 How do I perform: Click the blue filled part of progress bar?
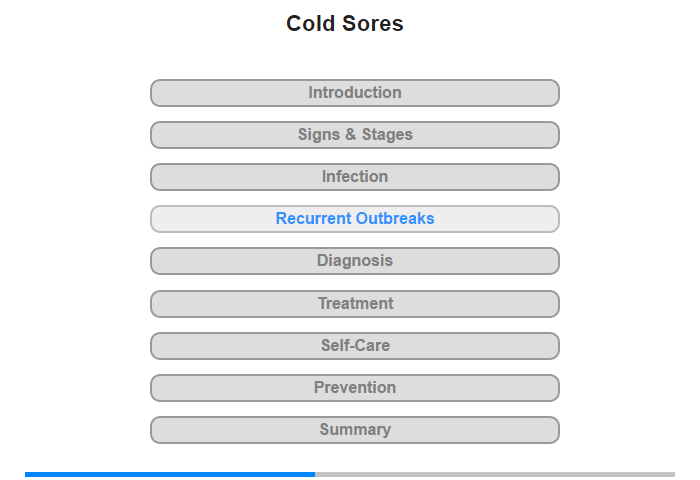click(x=170, y=474)
